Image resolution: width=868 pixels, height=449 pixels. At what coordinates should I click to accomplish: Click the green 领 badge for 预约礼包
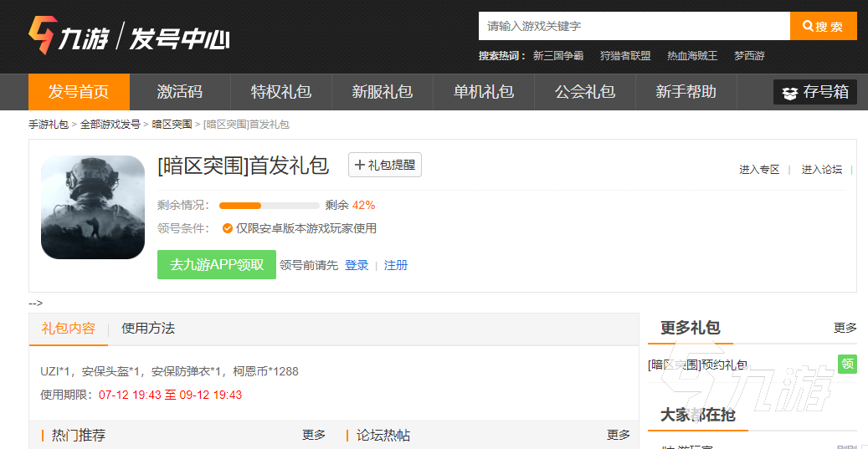[x=847, y=365]
